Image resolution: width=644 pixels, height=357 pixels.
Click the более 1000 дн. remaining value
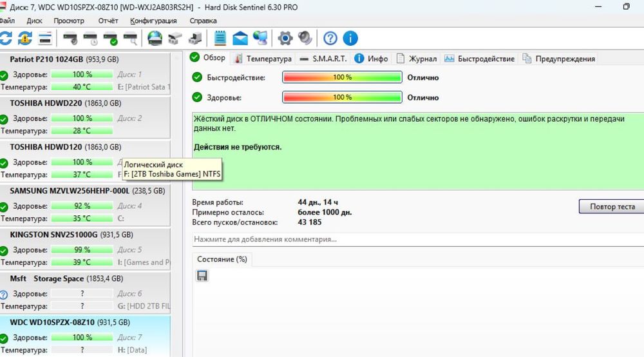tap(325, 213)
